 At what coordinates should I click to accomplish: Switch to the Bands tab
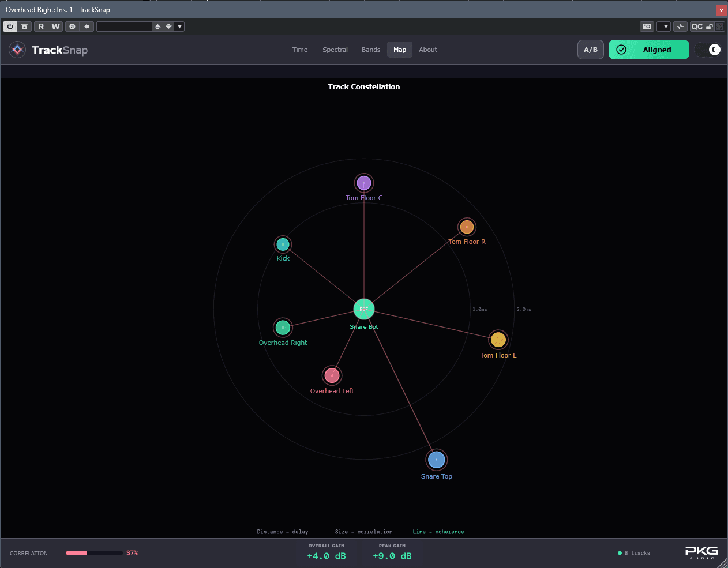[371, 50]
